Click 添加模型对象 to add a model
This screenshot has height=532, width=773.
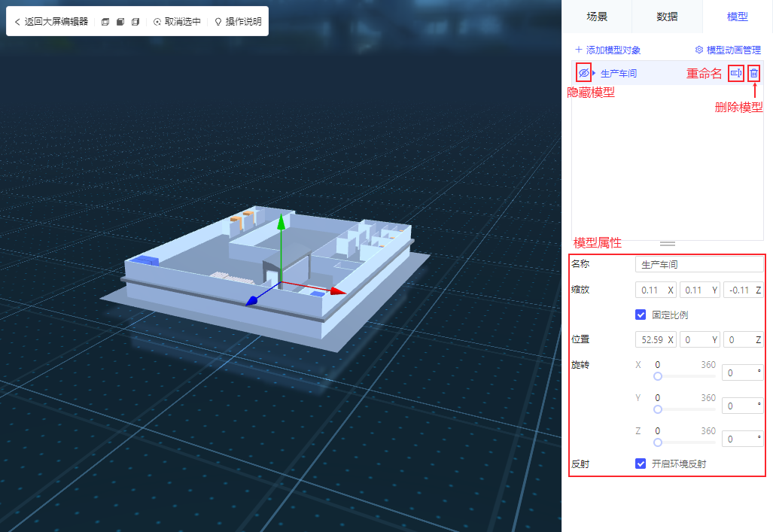(x=608, y=50)
